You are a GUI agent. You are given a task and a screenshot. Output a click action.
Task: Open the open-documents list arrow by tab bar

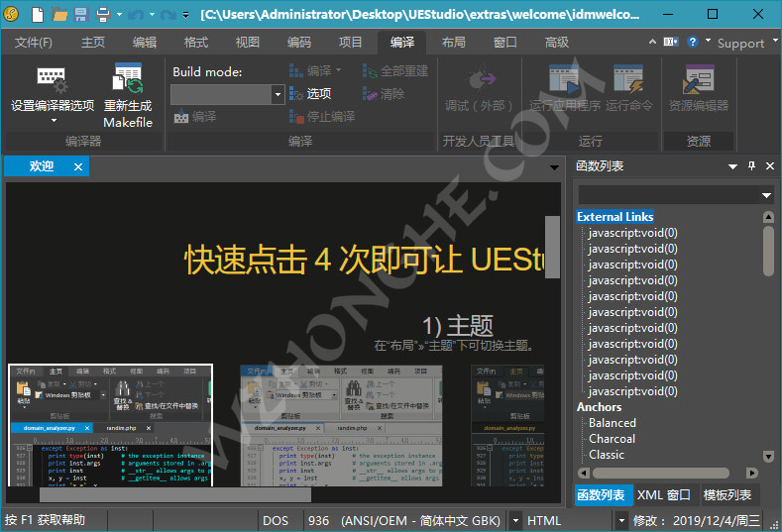click(554, 167)
